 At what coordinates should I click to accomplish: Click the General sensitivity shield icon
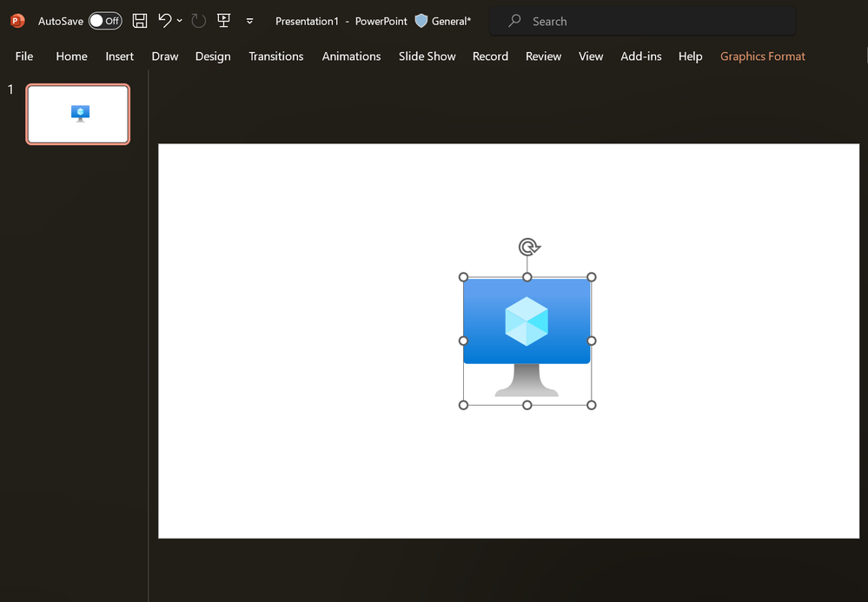click(421, 21)
